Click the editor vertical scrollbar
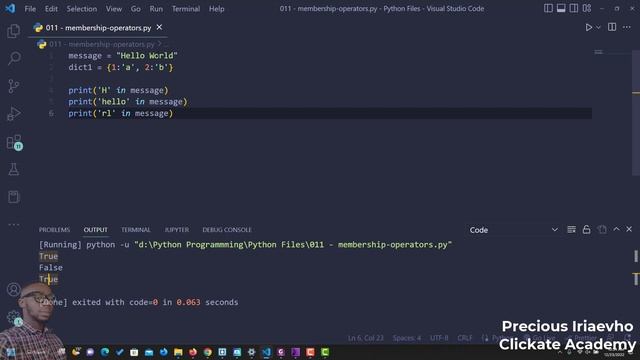The image size is (640, 360). pyautogui.click(x=636, y=113)
